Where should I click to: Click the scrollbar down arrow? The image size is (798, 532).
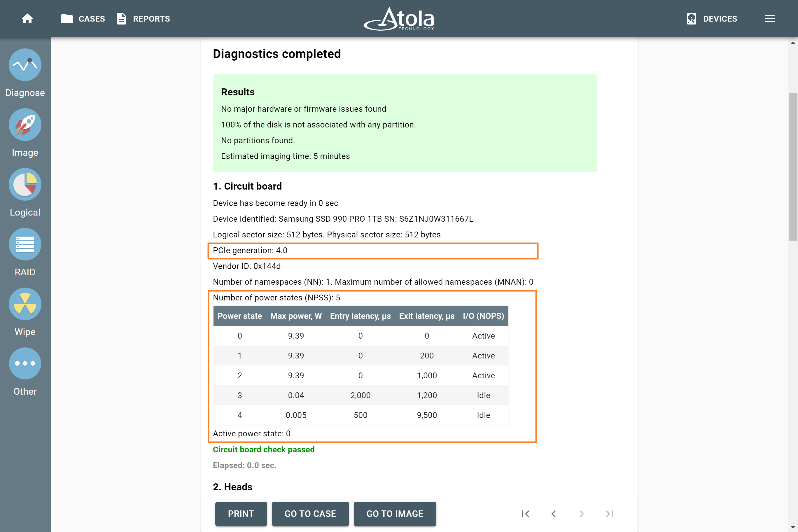tap(793, 528)
